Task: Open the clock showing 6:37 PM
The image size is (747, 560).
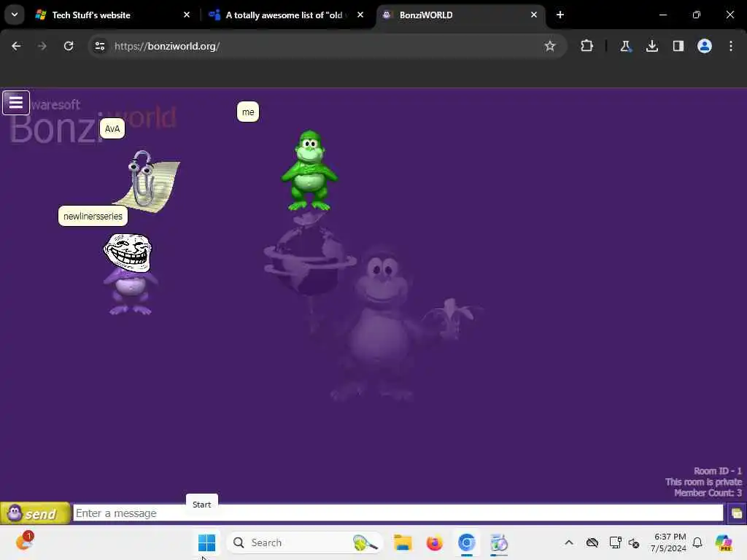Action: pyautogui.click(x=668, y=542)
